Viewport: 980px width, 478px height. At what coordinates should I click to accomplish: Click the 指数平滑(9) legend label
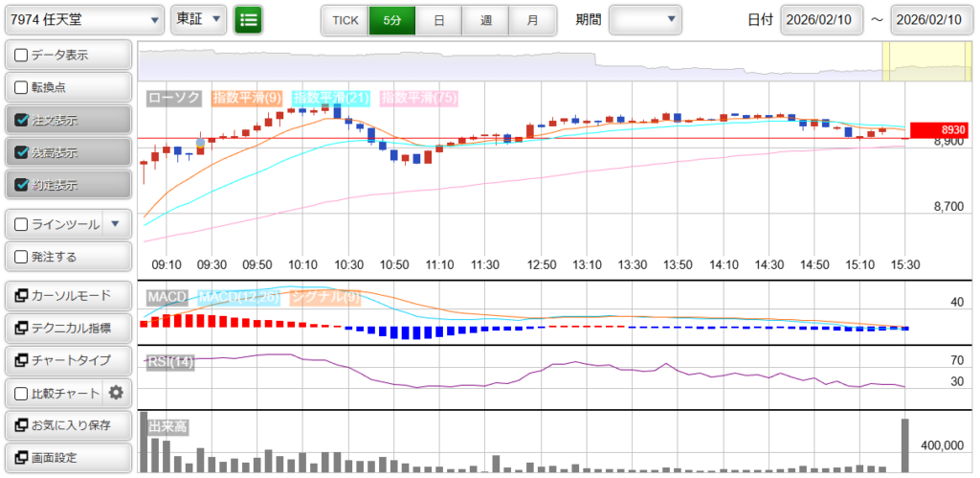246,98
